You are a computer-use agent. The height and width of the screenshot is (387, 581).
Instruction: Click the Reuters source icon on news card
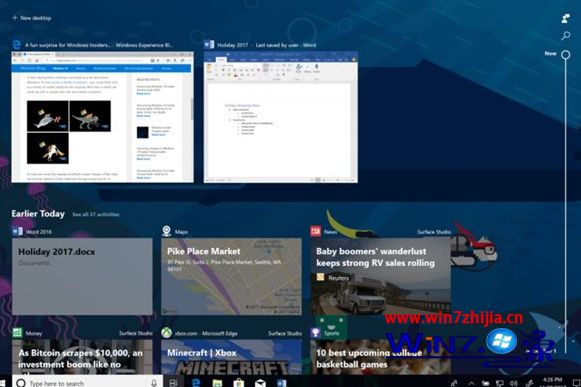click(x=321, y=277)
